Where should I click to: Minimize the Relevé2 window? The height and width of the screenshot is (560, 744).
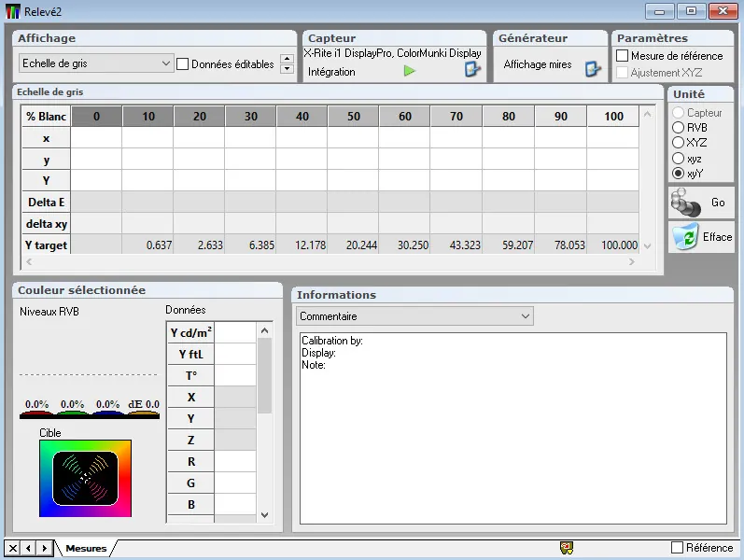tap(659, 11)
